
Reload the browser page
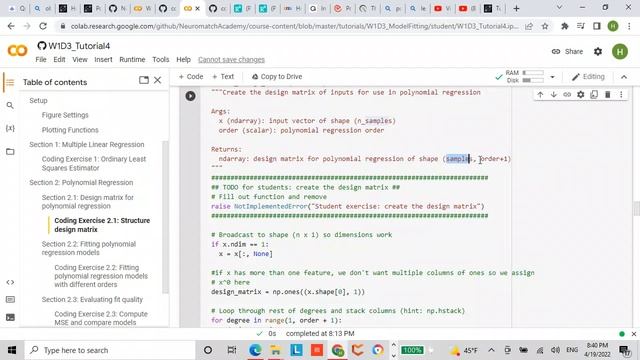click(43, 26)
